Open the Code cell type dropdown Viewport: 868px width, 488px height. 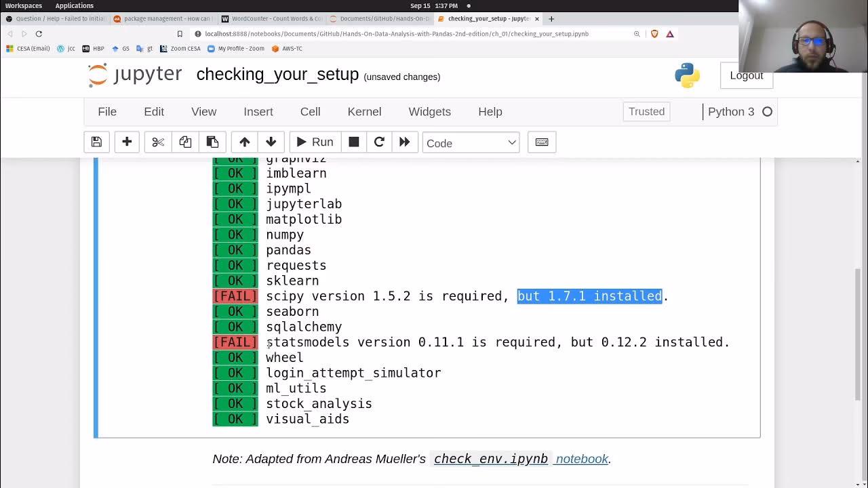coord(471,142)
